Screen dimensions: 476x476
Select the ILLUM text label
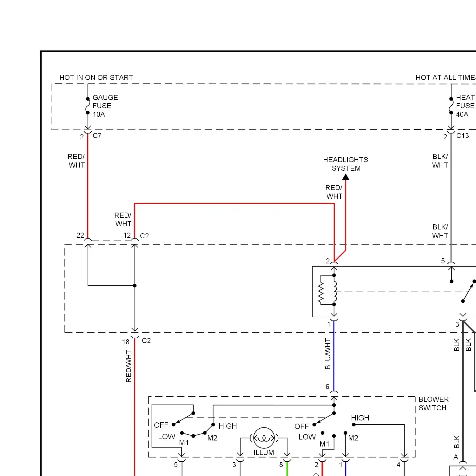264,453
